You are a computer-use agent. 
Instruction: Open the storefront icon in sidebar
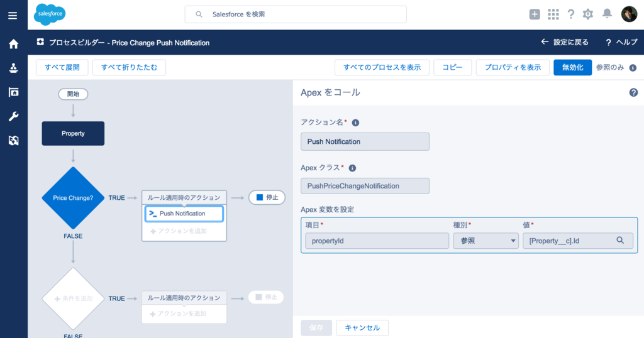14,92
